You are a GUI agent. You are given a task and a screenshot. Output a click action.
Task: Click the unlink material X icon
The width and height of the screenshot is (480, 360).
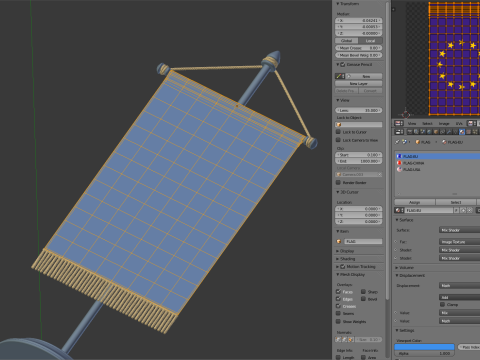click(470, 210)
